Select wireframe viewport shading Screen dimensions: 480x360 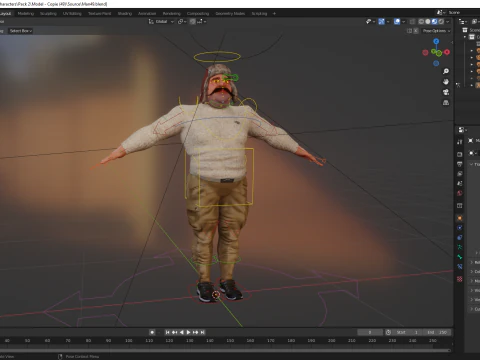pos(421,21)
